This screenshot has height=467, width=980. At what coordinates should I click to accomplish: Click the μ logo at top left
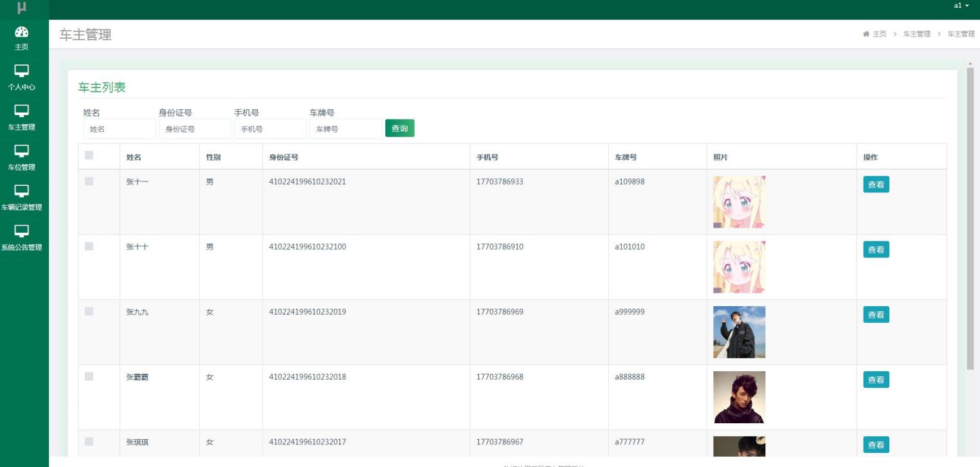22,8
